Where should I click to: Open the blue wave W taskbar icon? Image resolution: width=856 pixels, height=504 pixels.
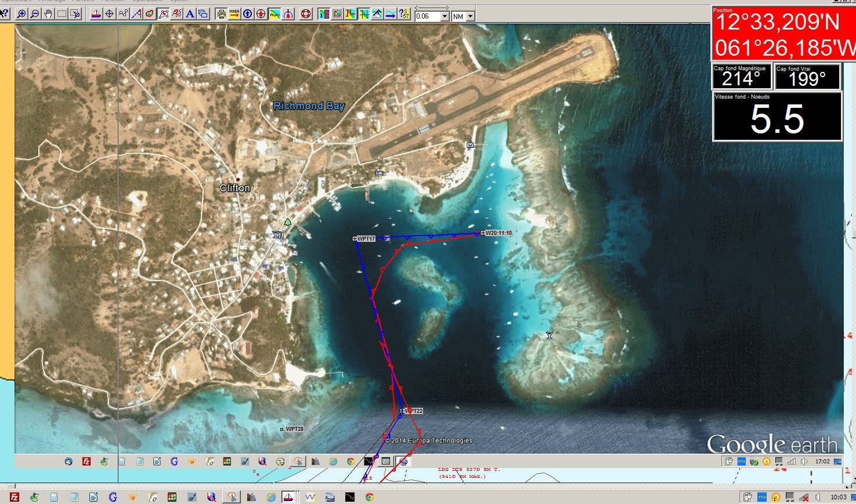coord(309,497)
